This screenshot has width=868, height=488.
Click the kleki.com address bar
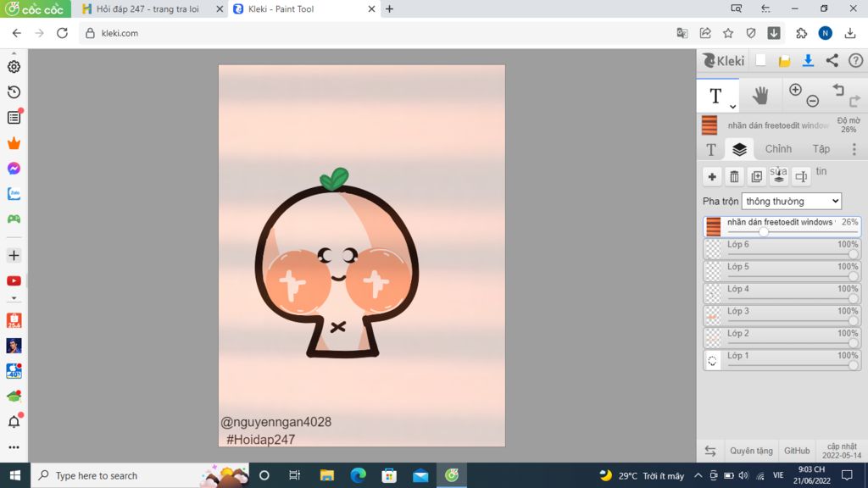coord(376,33)
